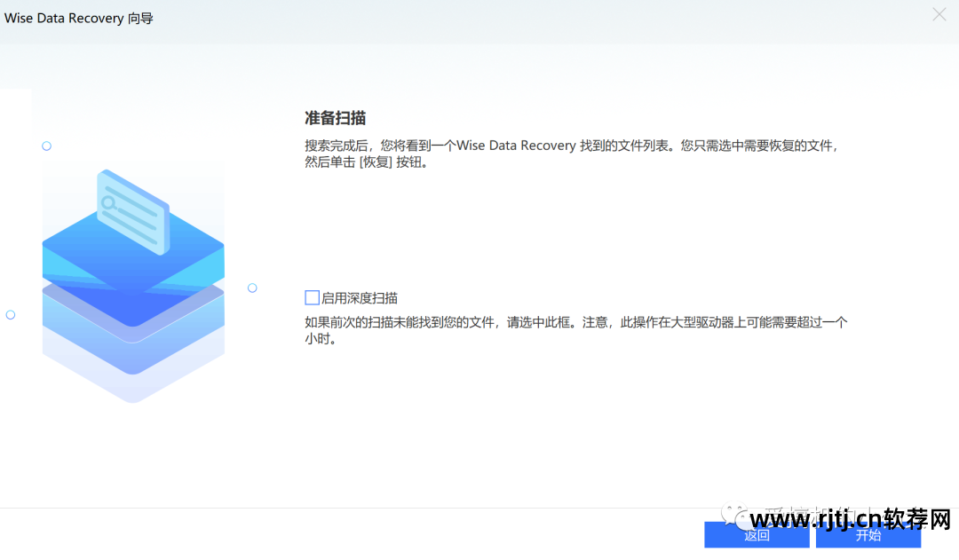Click the wizard title text
This screenshot has width=959, height=560.
click(x=78, y=18)
